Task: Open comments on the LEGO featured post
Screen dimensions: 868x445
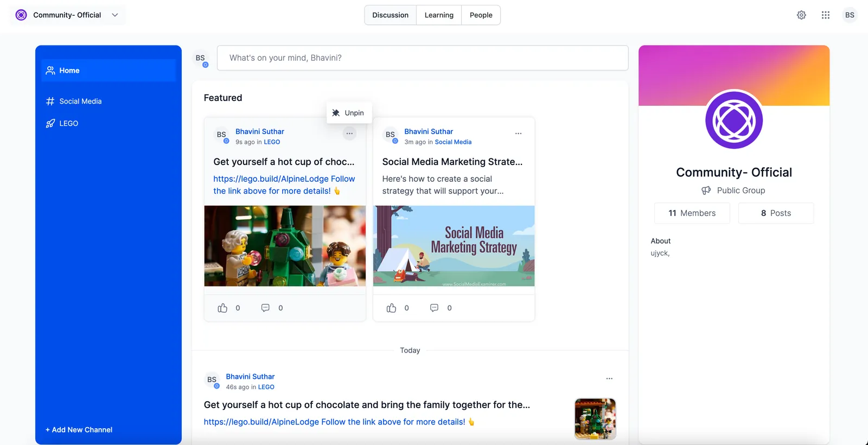Action: point(265,308)
